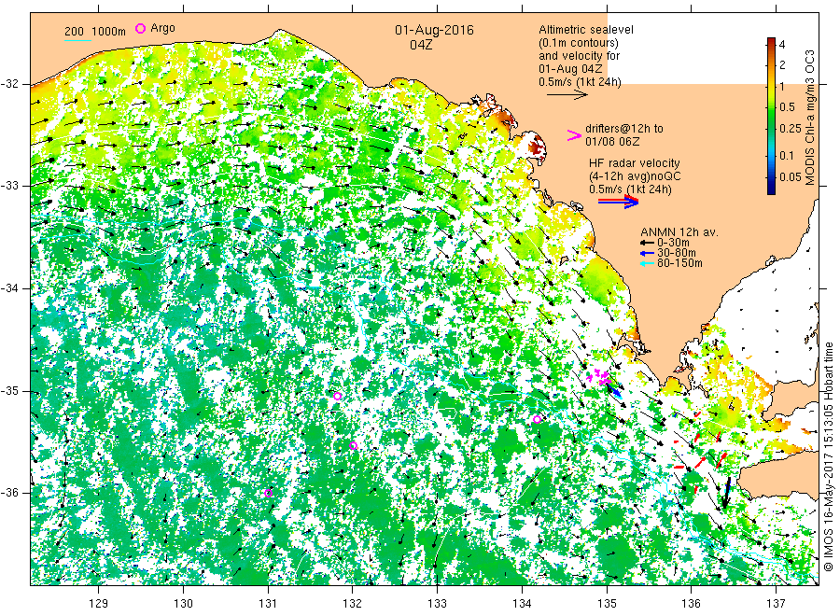The image size is (840, 616).
Task: Click the 'Altimetric sealevel' legend text
Action: [x=586, y=30]
